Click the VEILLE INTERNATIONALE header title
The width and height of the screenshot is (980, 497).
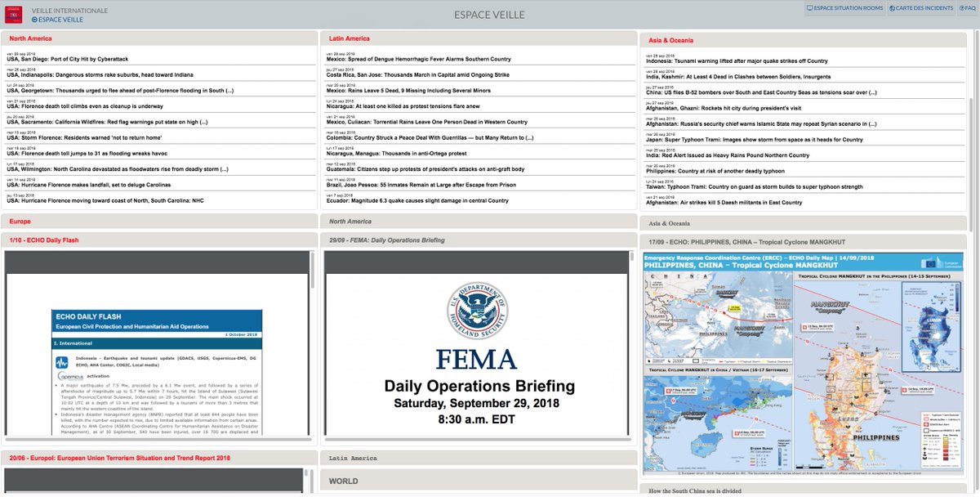(69, 11)
